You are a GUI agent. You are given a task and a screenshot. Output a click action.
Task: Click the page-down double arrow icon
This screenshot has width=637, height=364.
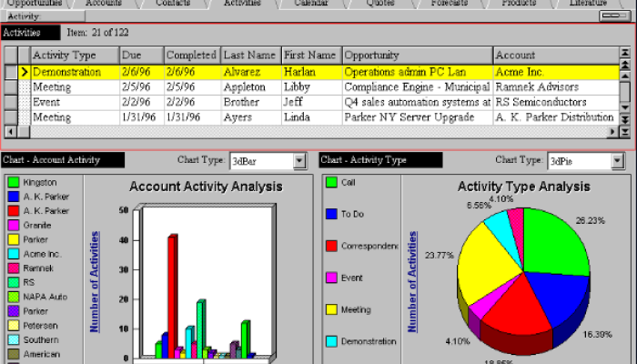[x=625, y=119]
